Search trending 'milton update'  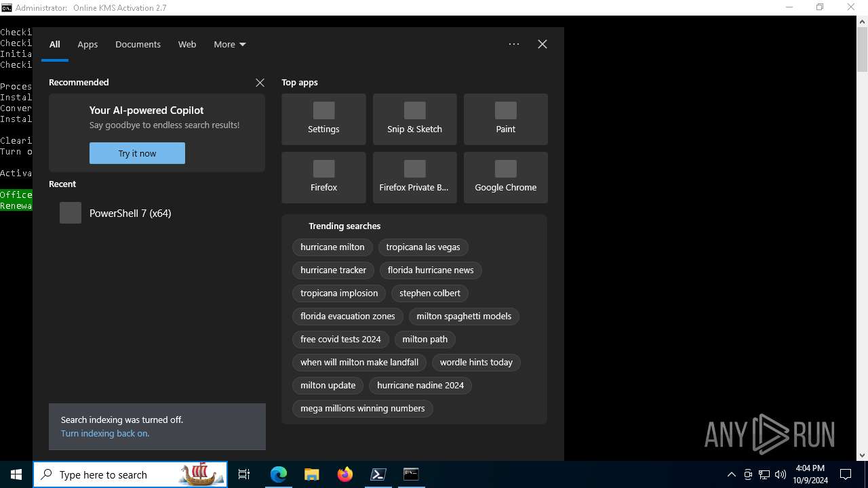[x=328, y=386]
